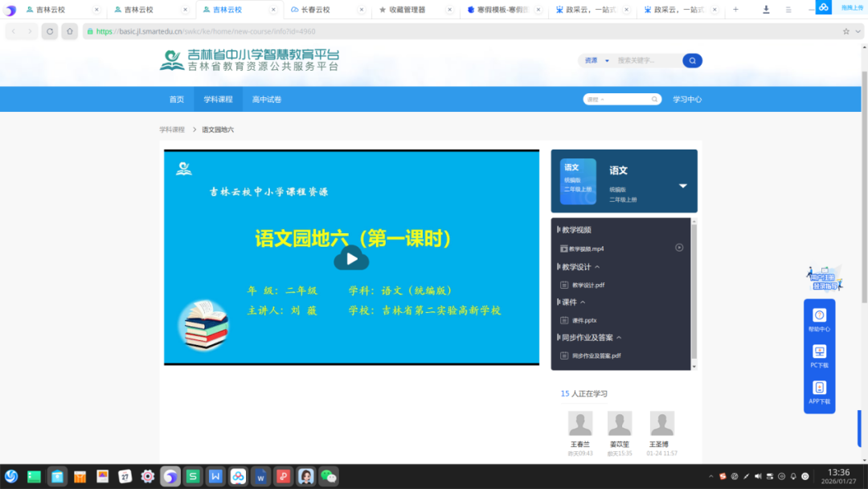Open the 课件.pptx file

coord(584,320)
